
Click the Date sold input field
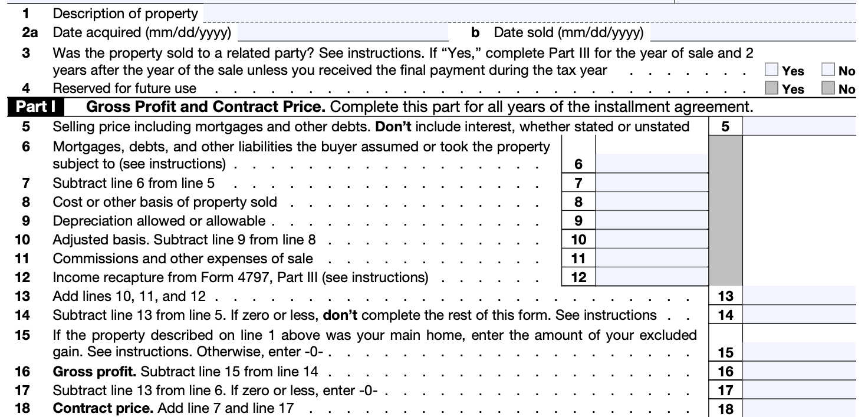[x=752, y=32]
